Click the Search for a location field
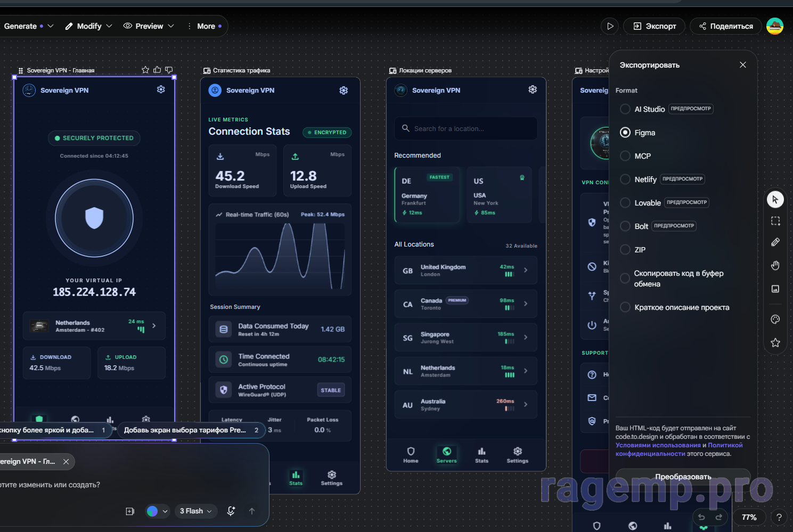 click(x=466, y=128)
